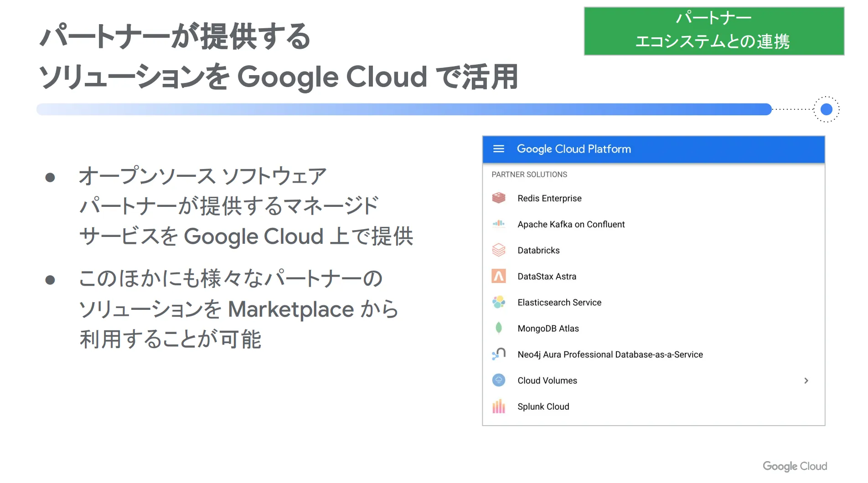Click the Google Cloud Platform header title

coord(573,149)
